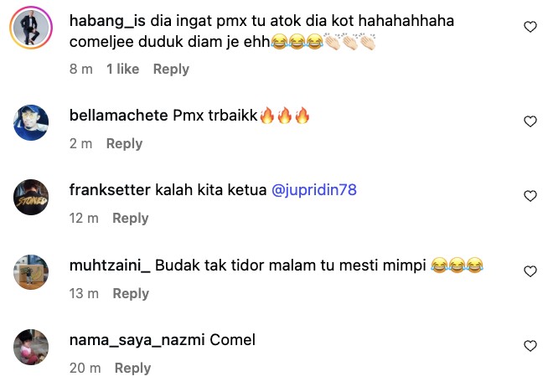Open habang_is username link
Image resolution: width=548 pixels, height=392 pixels.
click(107, 21)
